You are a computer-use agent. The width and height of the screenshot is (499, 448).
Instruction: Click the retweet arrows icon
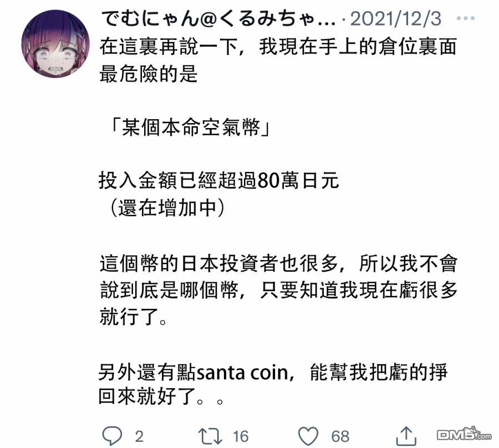tap(210, 436)
